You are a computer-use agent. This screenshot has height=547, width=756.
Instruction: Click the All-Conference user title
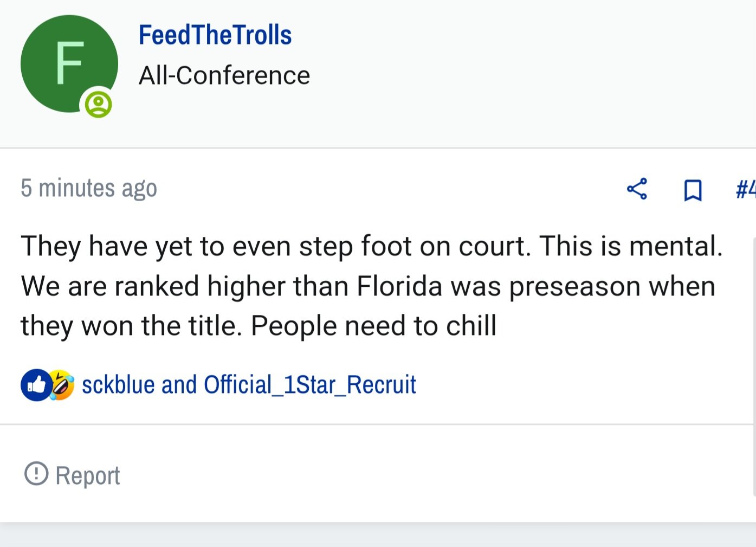pos(224,75)
